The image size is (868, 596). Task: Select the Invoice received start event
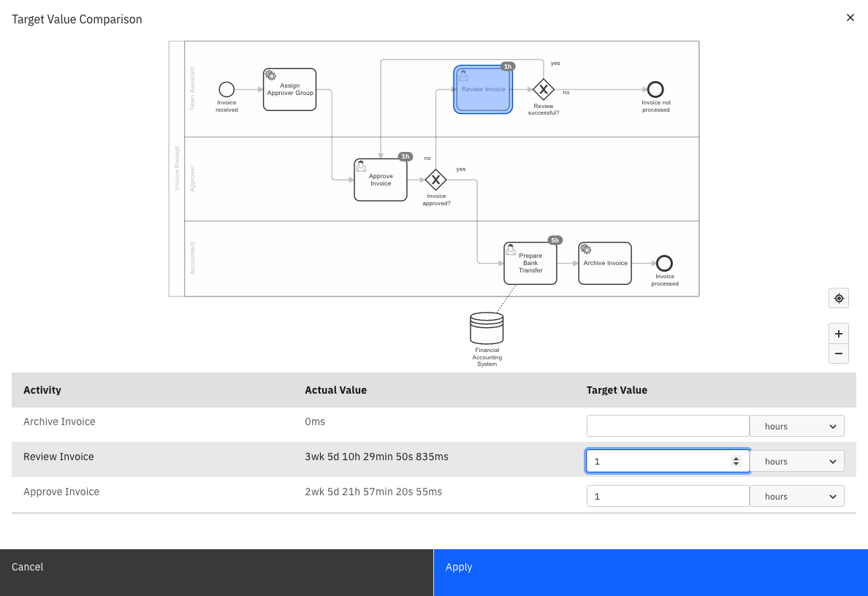click(x=226, y=89)
